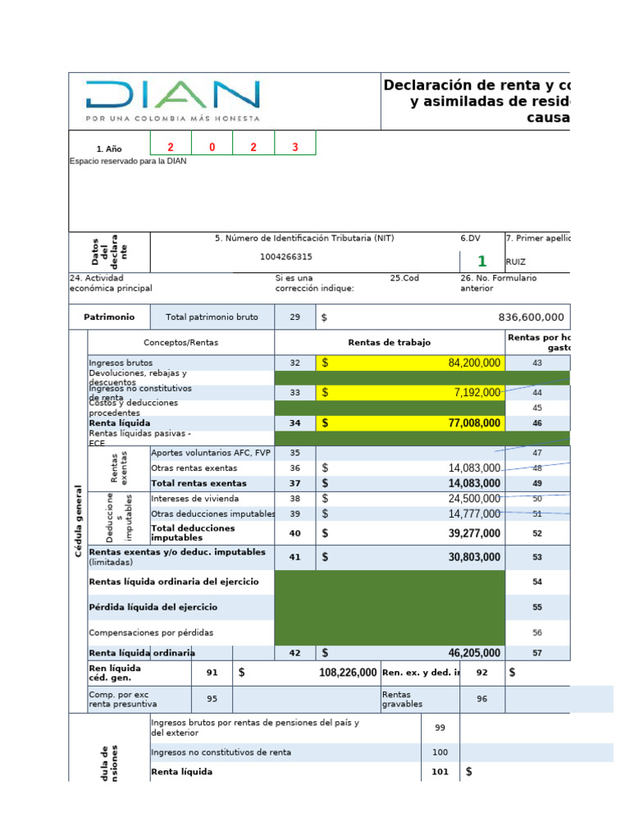Click Total rentas exentas value in row 37
This screenshot has width=630, height=840.
(410, 483)
